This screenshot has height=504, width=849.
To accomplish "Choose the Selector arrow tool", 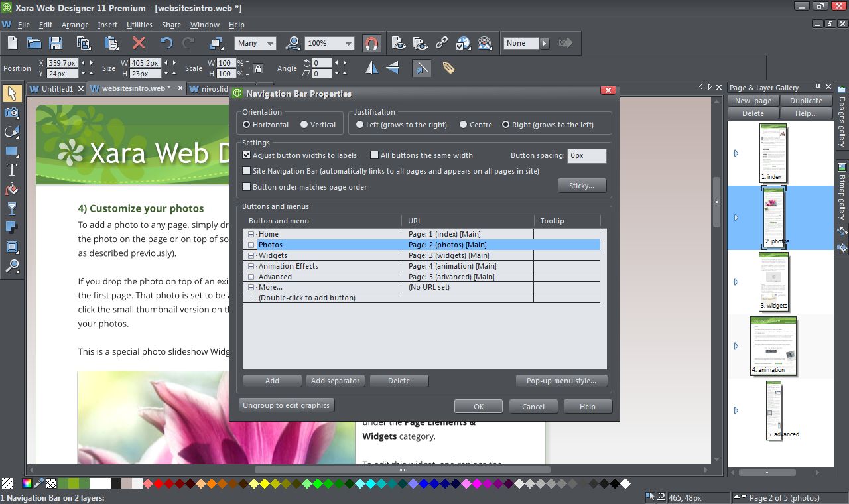I will tap(12, 93).
